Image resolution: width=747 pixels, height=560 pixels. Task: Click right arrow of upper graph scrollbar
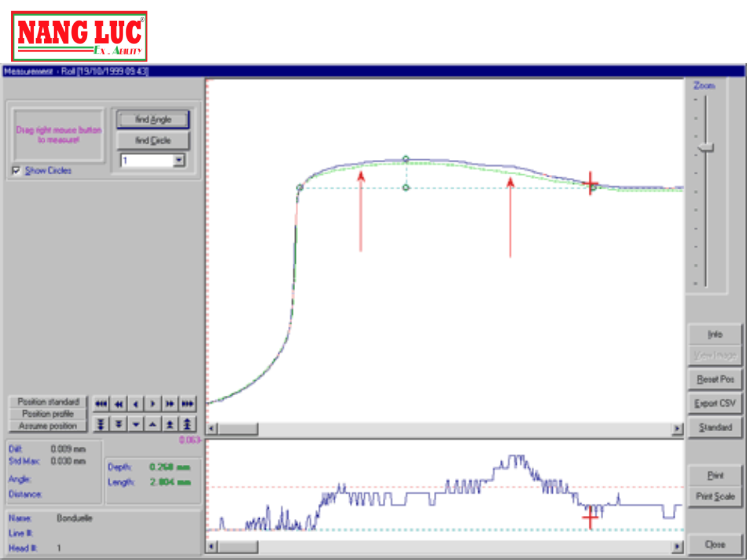[x=677, y=429]
